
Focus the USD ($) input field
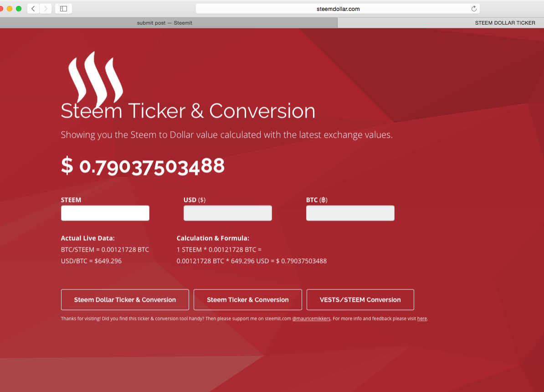228,213
